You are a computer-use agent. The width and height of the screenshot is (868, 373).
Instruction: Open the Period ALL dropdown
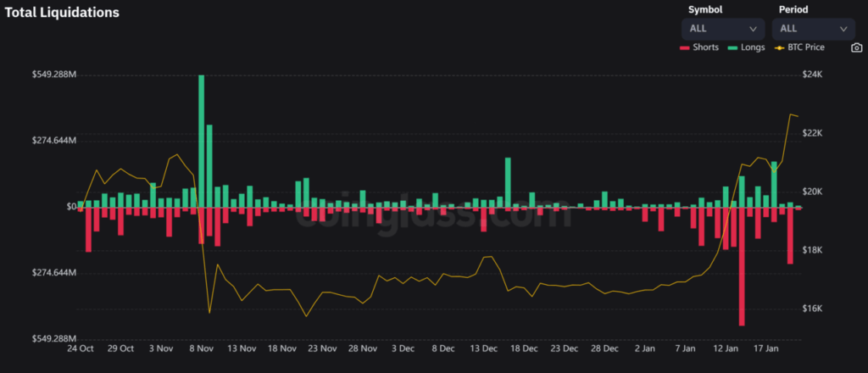[814, 29]
